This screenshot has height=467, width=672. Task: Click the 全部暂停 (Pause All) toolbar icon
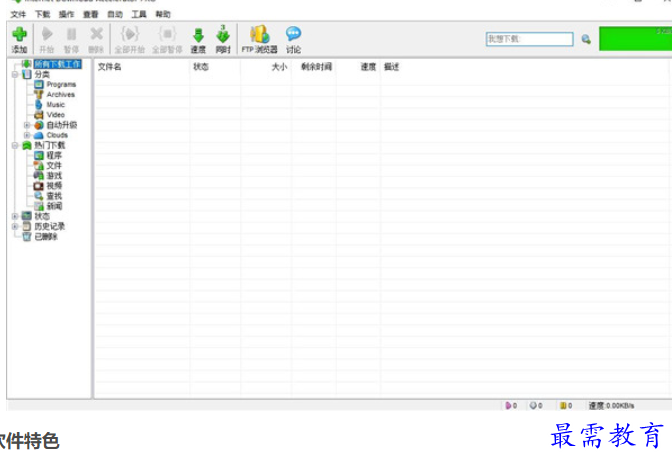tap(167, 40)
